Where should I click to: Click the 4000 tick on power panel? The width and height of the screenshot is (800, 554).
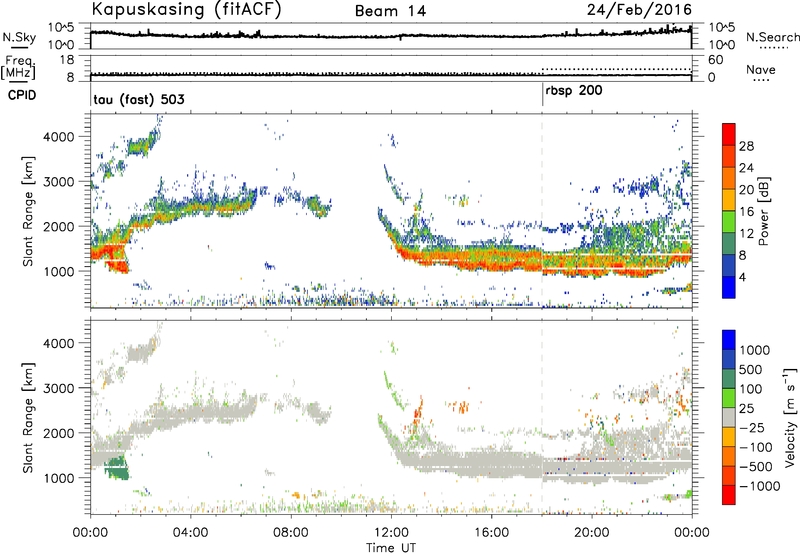[58, 137]
